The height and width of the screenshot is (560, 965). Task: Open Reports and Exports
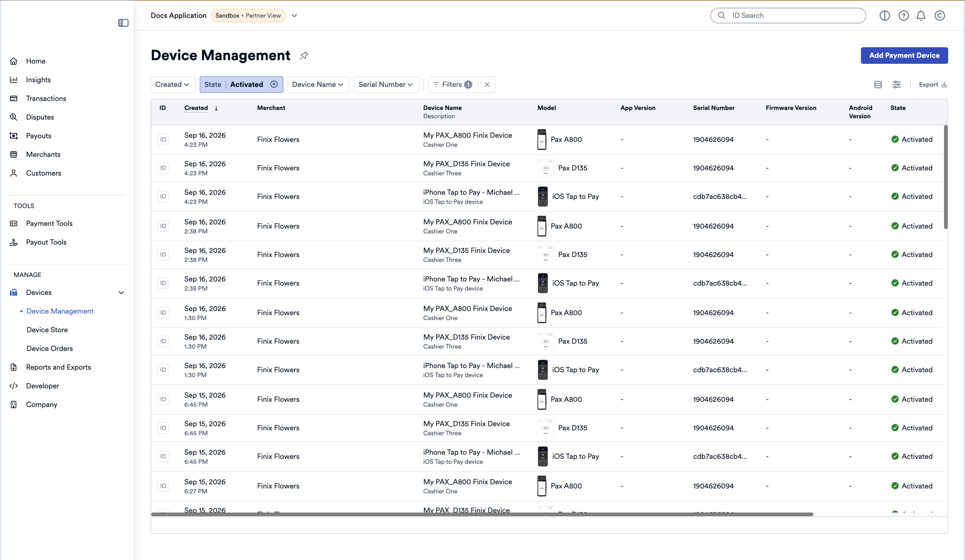pyautogui.click(x=58, y=367)
